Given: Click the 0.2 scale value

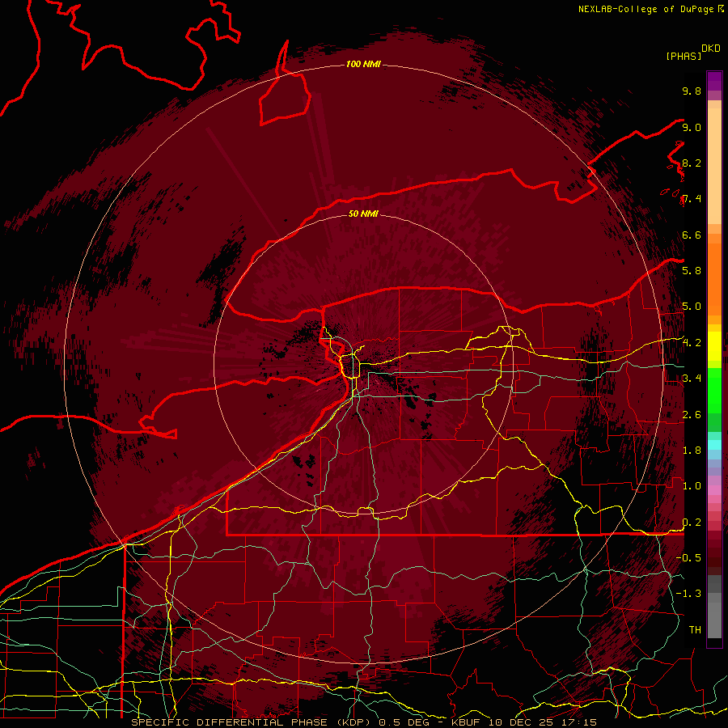Looking at the screenshot, I should [692, 523].
